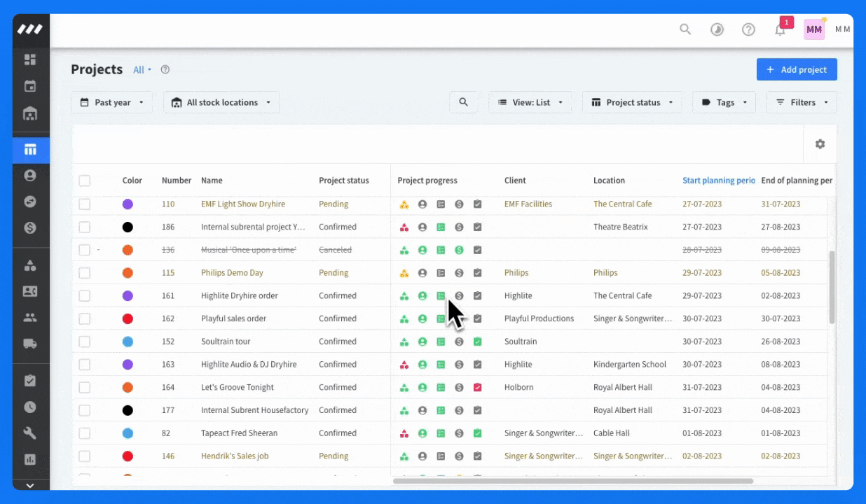Open the dollar invoices icon in sidebar

[30, 227]
